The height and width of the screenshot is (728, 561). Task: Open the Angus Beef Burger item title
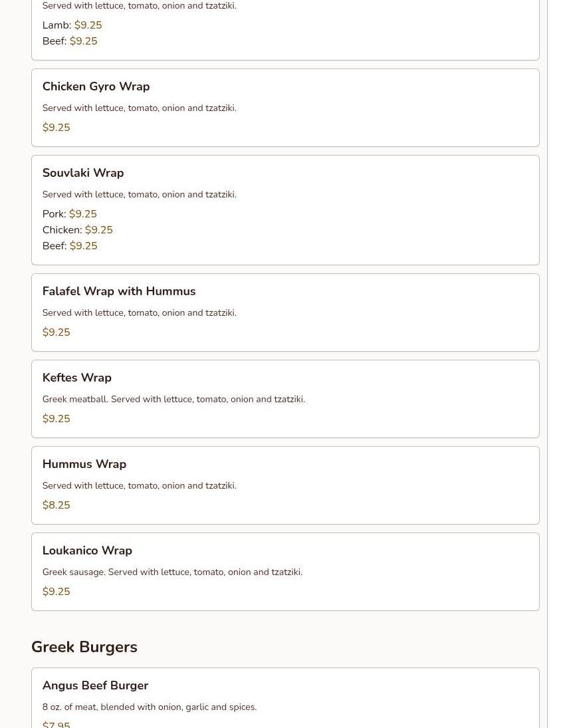point(95,685)
